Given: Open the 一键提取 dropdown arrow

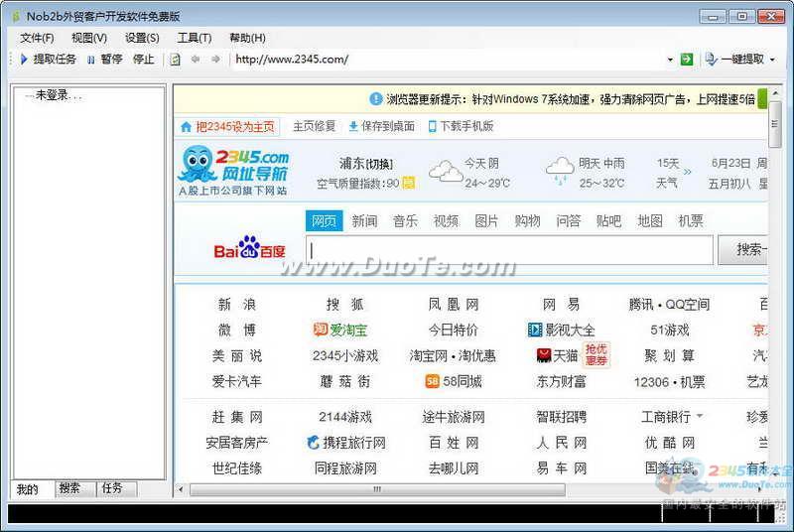Looking at the screenshot, I should [772, 60].
